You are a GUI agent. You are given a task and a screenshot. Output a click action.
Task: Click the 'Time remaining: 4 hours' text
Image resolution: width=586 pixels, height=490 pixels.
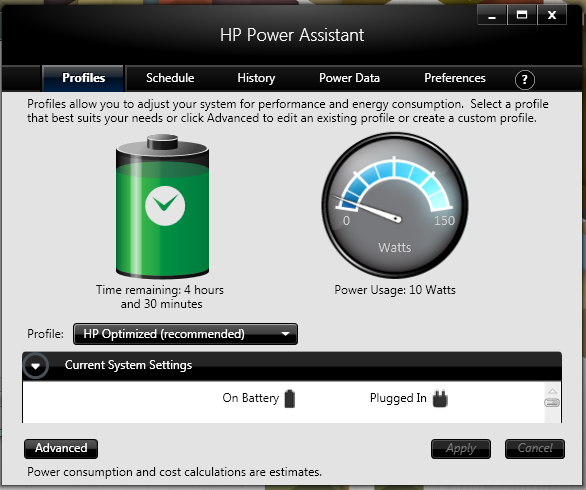pyautogui.click(x=160, y=290)
